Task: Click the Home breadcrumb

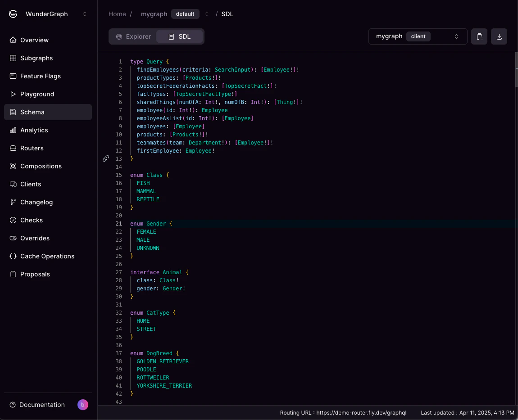Action: pos(116,14)
